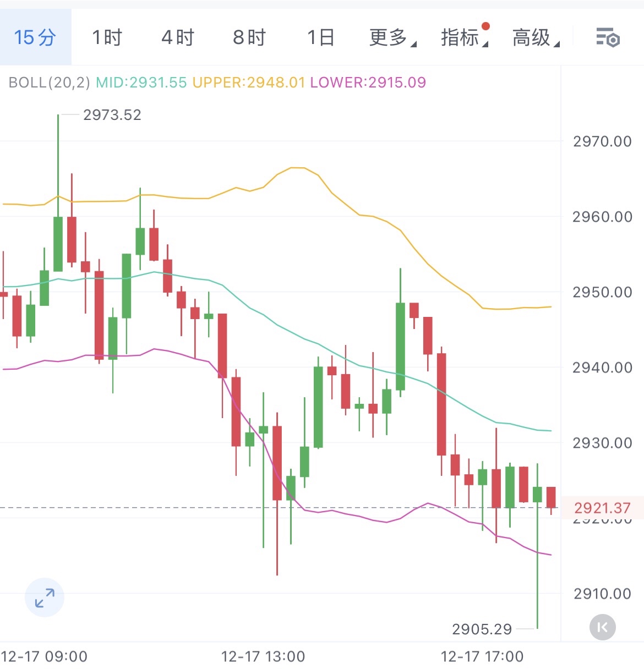
Task: Click the 2905.29 low price marker
Action: (x=482, y=629)
